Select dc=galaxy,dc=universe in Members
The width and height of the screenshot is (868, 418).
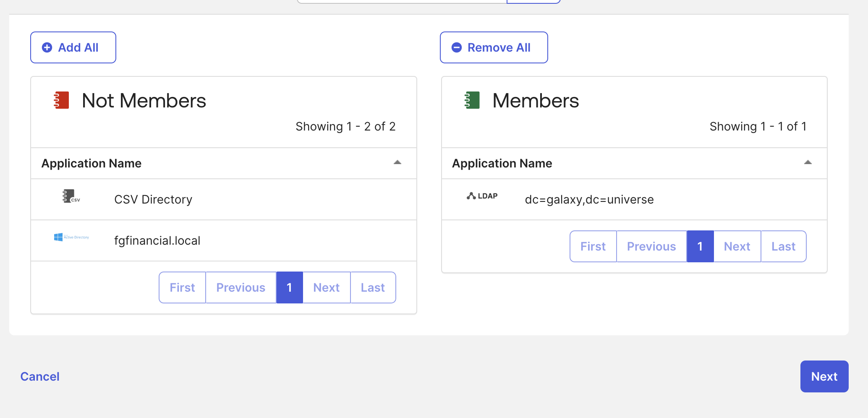(x=589, y=199)
